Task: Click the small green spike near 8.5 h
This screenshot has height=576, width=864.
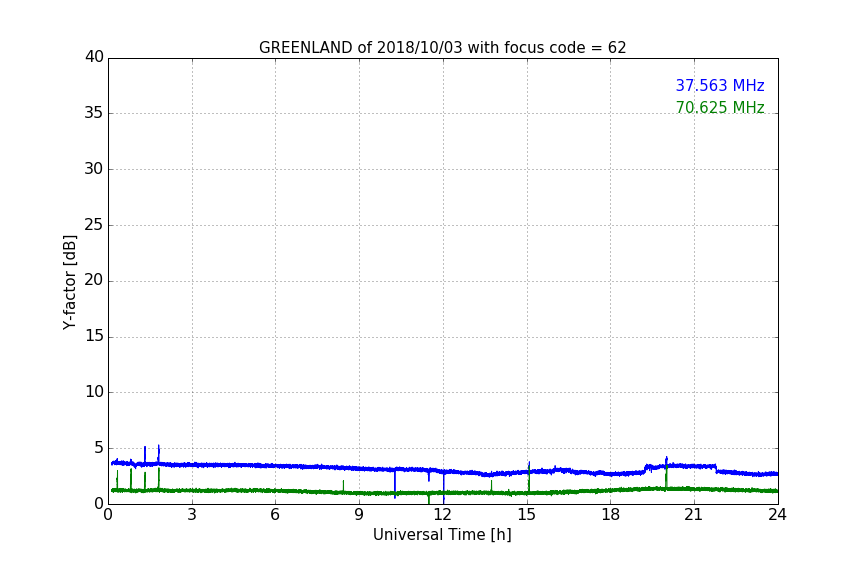Action: coord(343,486)
